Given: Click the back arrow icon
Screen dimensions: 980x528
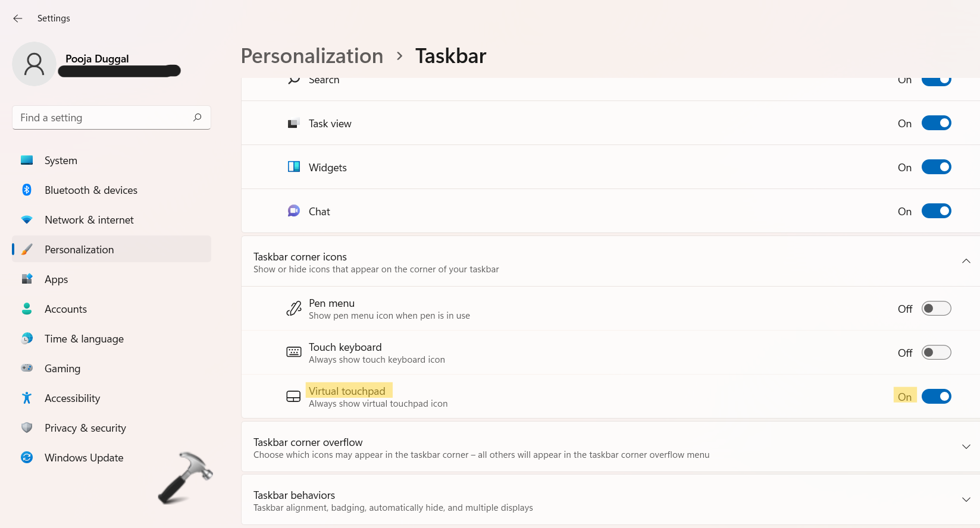Looking at the screenshot, I should pyautogui.click(x=18, y=18).
